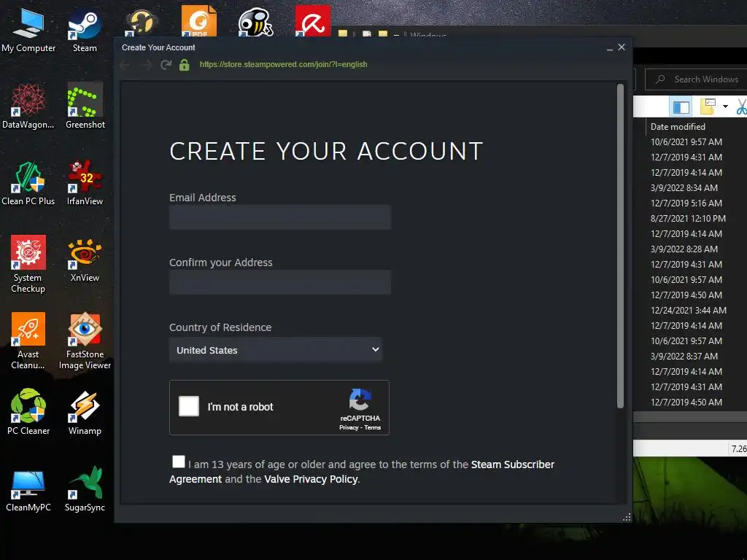Click the store.steampowered.com URL text
Screen dimensions: 747x560
click(284, 64)
